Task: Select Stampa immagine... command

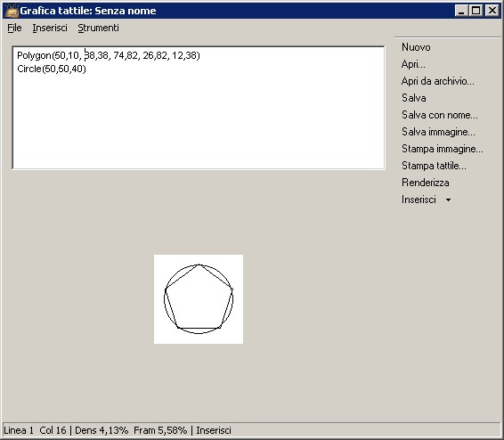Action: pyautogui.click(x=443, y=149)
